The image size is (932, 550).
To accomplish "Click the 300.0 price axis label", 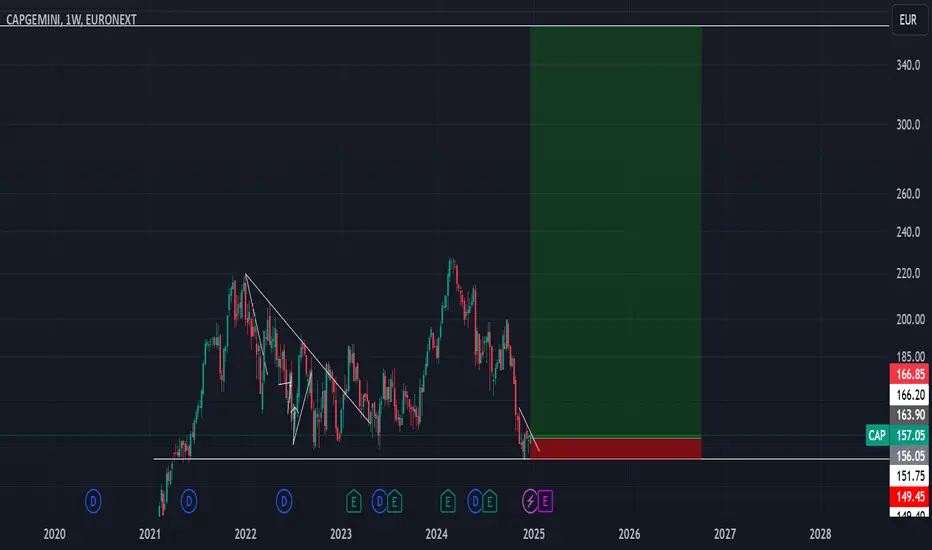I will (908, 124).
